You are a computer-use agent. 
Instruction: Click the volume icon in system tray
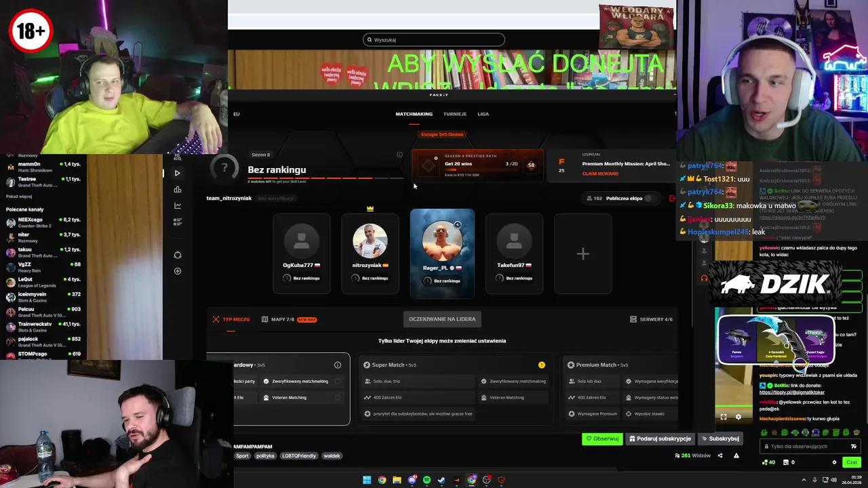(x=833, y=480)
